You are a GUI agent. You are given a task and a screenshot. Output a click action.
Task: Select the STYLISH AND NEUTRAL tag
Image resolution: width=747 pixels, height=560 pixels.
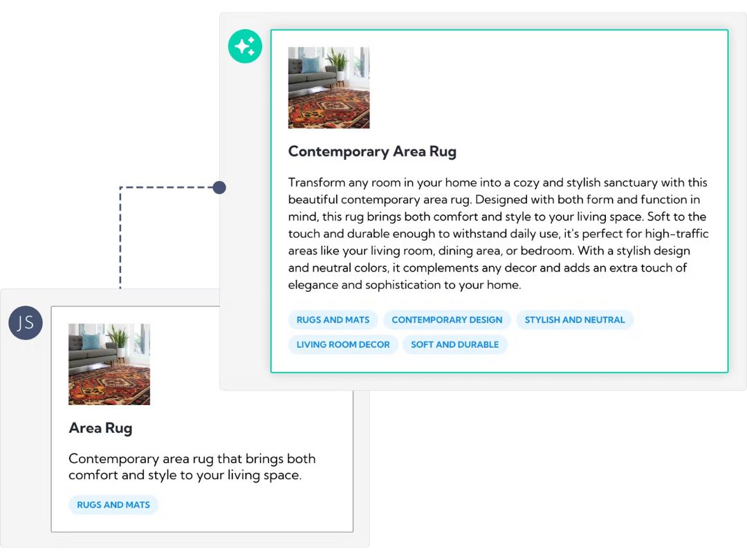click(x=575, y=320)
